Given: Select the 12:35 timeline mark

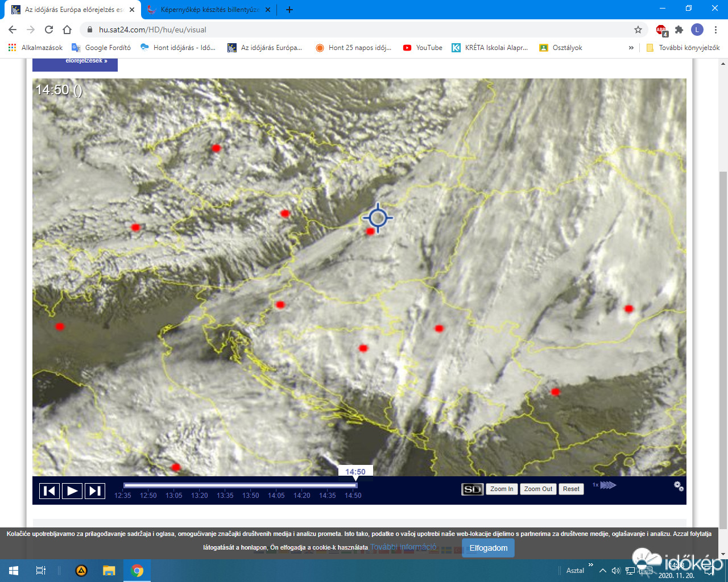Looking at the screenshot, I should click(123, 496).
